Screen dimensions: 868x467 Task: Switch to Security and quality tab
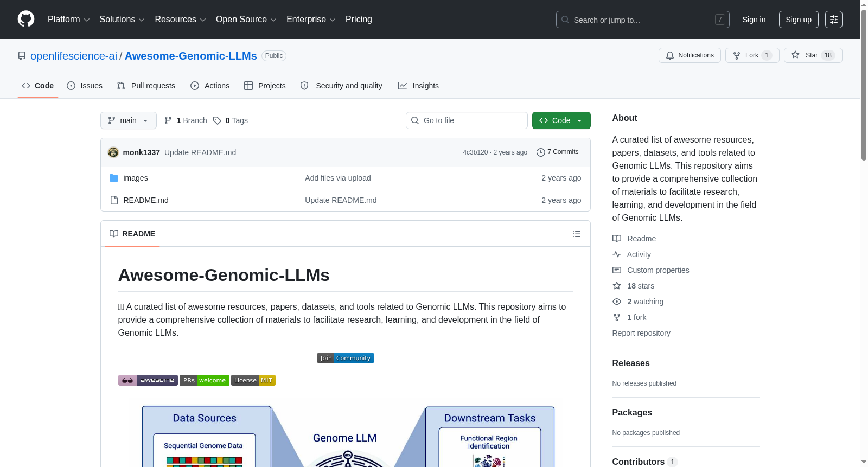341,86
